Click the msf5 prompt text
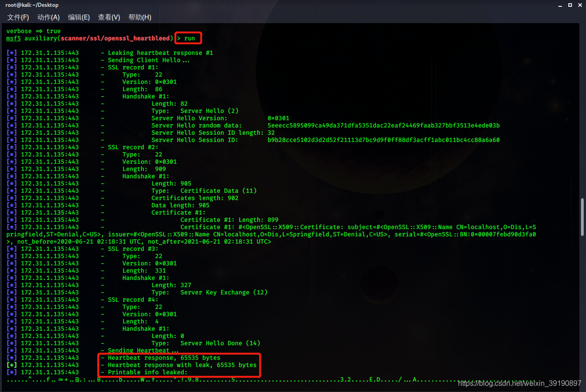Viewport: 586px width, 392px height. point(14,39)
